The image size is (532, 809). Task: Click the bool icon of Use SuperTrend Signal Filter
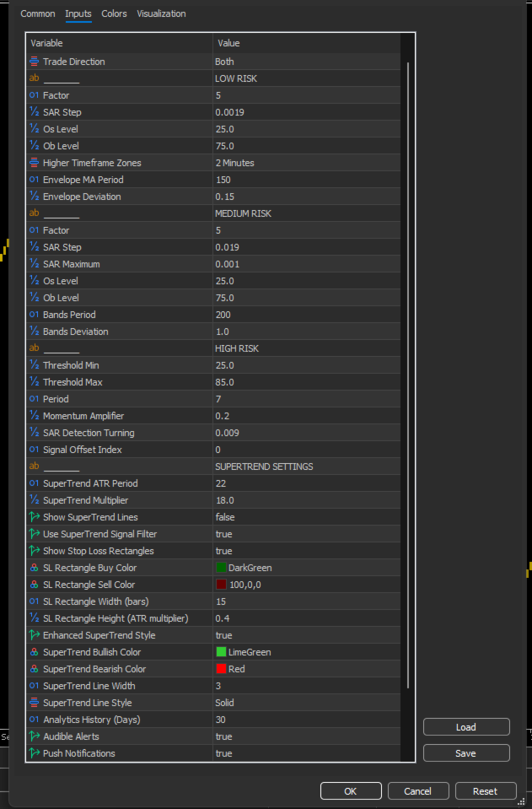(x=34, y=534)
